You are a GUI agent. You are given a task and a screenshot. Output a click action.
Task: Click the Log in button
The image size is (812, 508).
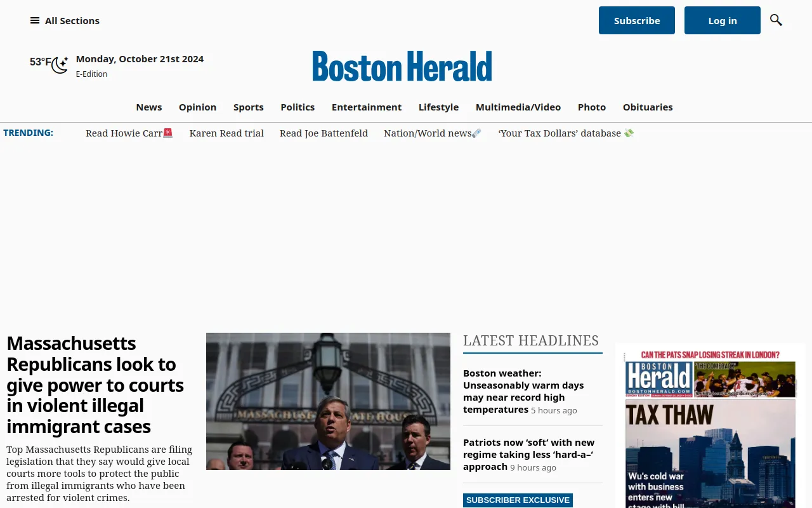[x=723, y=20]
